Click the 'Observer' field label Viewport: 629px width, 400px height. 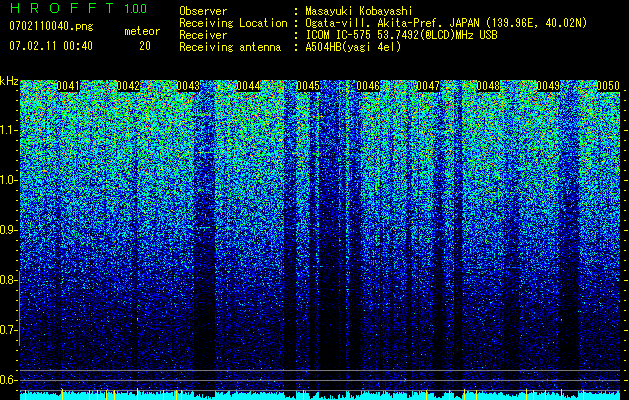[203, 11]
